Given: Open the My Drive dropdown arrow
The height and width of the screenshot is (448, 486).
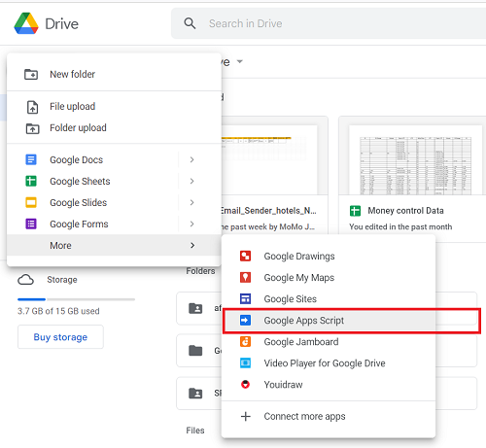Looking at the screenshot, I should coord(240,61).
